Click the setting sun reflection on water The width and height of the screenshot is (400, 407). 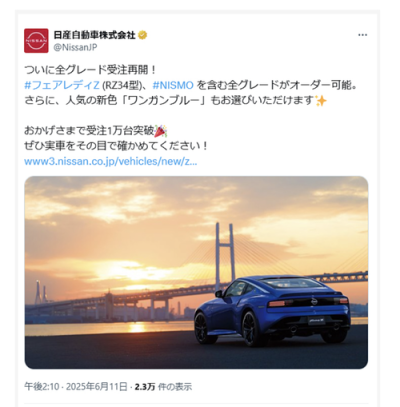click(x=137, y=328)
